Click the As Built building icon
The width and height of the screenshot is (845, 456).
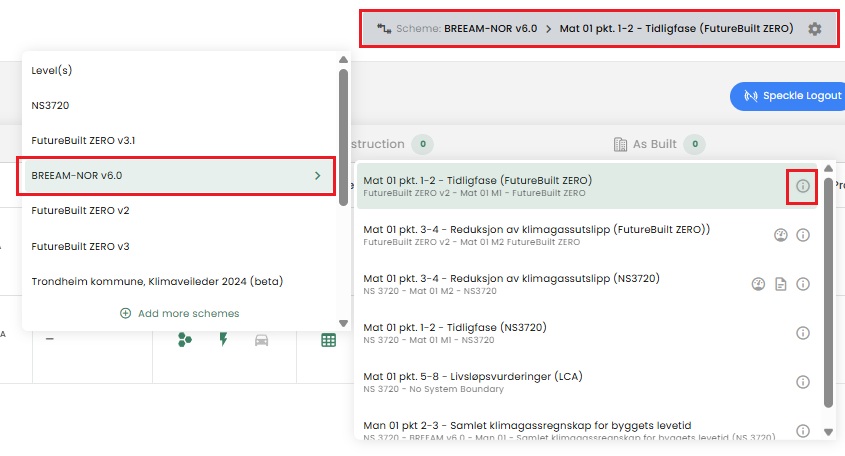click(x=620, y=144)
